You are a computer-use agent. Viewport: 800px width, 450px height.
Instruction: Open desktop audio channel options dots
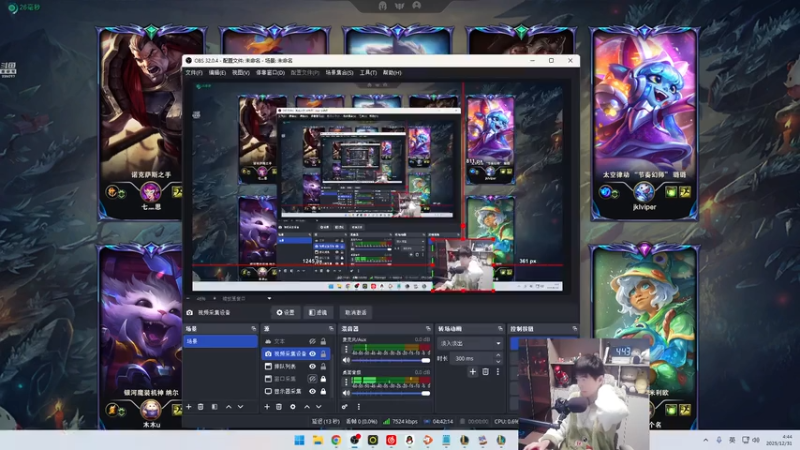pos(346,382)
